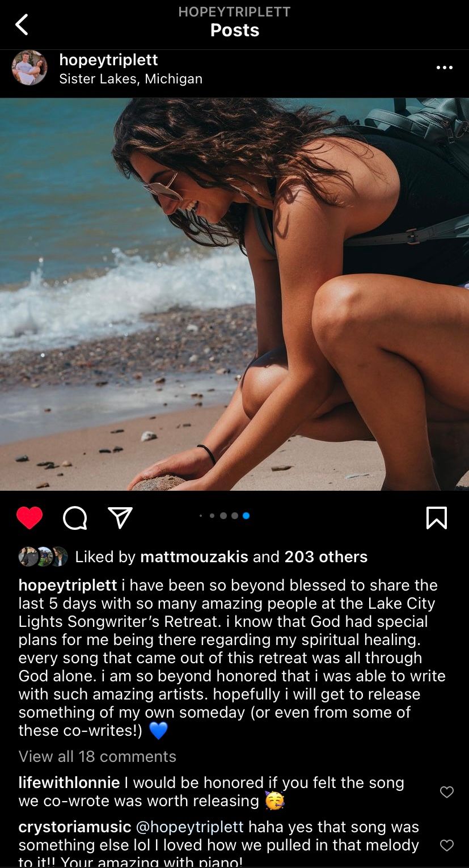
Task: Open Sister Lakes, Michigan location
Action: coord(130,78)
